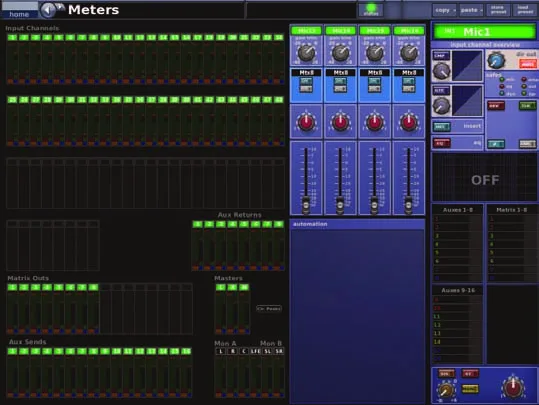
Task: Click the store preset button
Action: click(x=498, y=10)
